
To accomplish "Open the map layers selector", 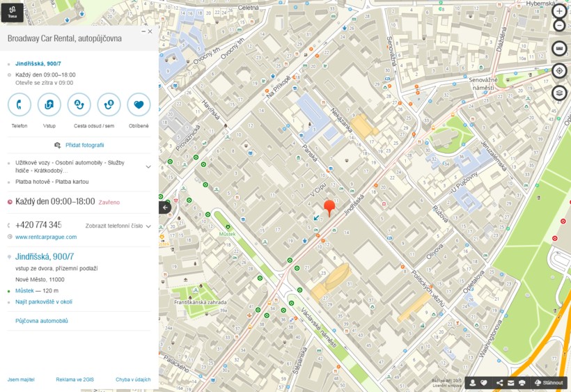I will (x=559, y=93).
